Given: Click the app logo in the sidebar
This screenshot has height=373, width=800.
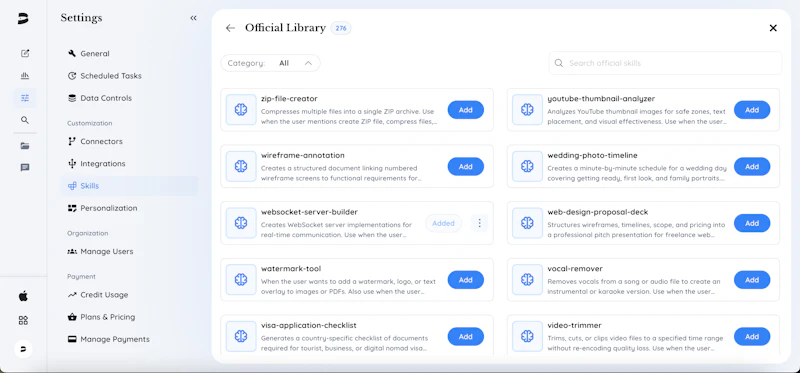Looking at the screenshot, I should point(23,18).
